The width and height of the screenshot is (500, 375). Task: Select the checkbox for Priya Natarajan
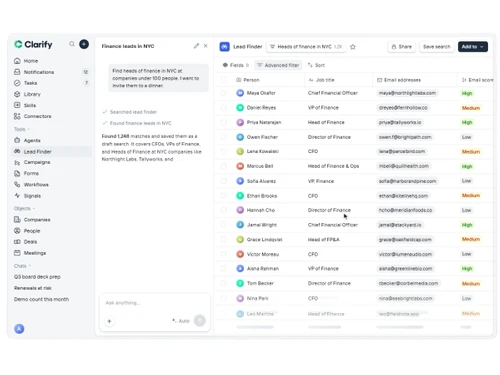coord(224,122)
